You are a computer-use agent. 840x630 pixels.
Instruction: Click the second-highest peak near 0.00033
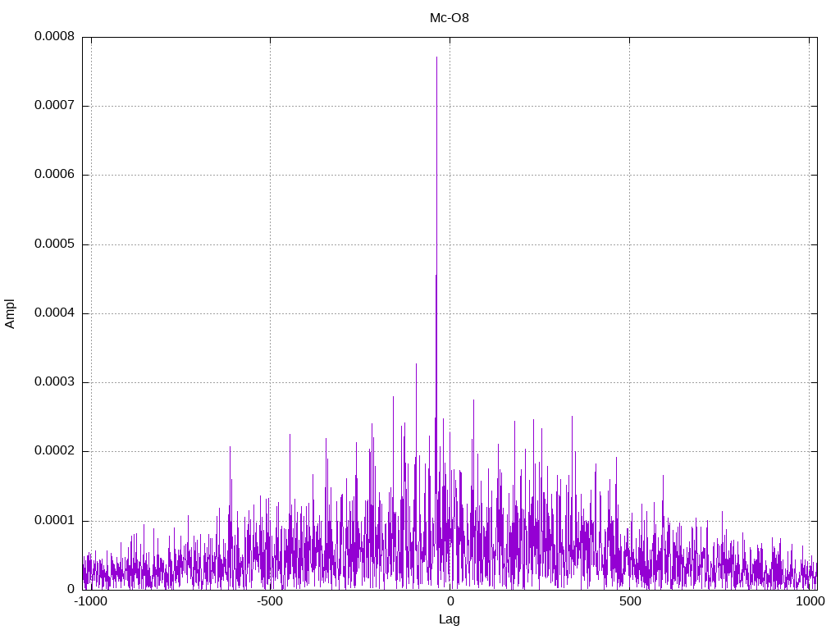416,364
